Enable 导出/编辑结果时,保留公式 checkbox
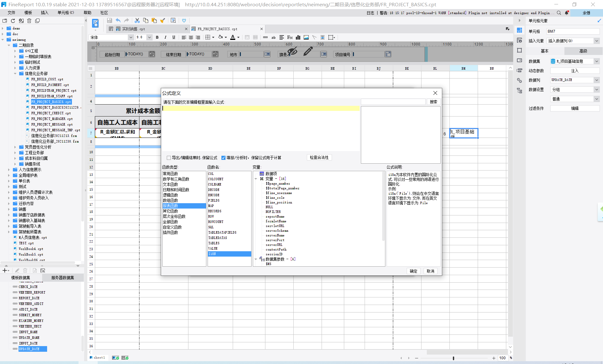This screenshot has width=603, height=364. pos(169,158)
